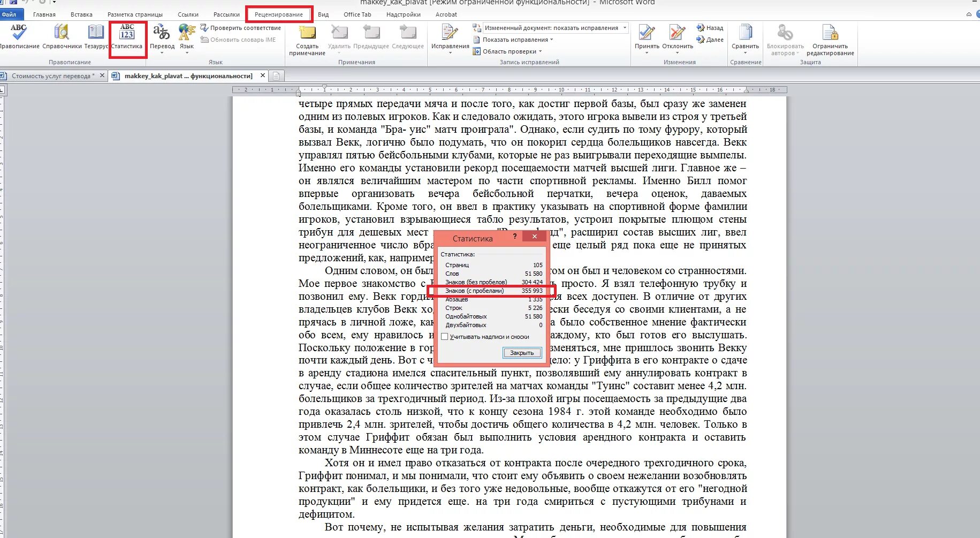The width and height of the screenshot is (980, 538).
Task: Expand the Сравнить dropdown arrow
Action: (x=745, y=53)
